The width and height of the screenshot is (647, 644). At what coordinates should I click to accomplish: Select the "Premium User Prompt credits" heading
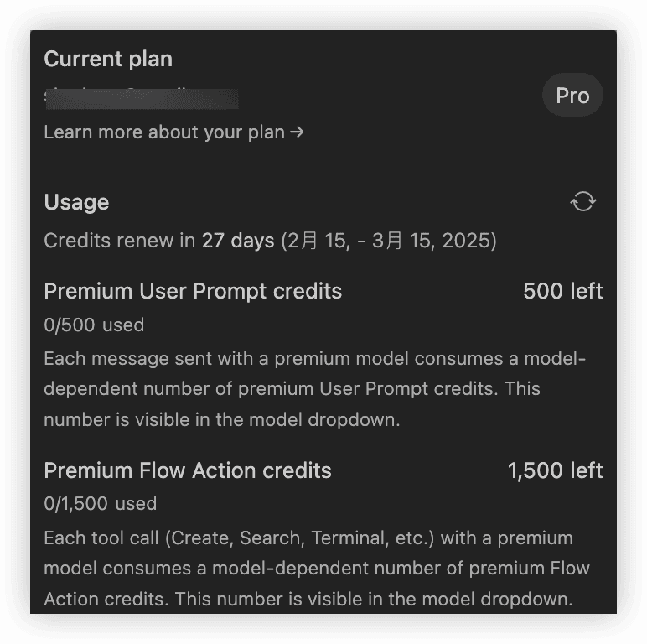point(193,291)
